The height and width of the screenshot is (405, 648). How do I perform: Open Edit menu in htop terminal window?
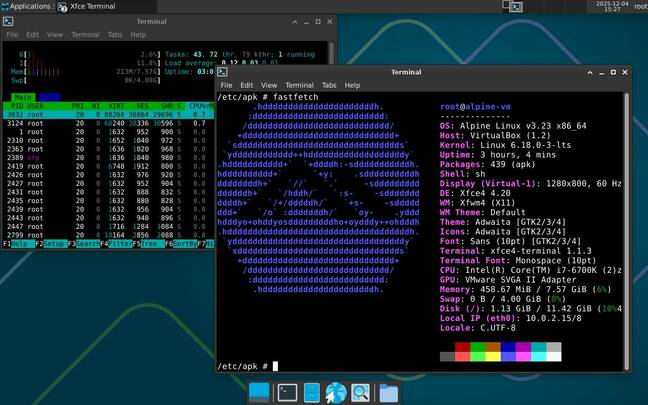tap(32, 35)
